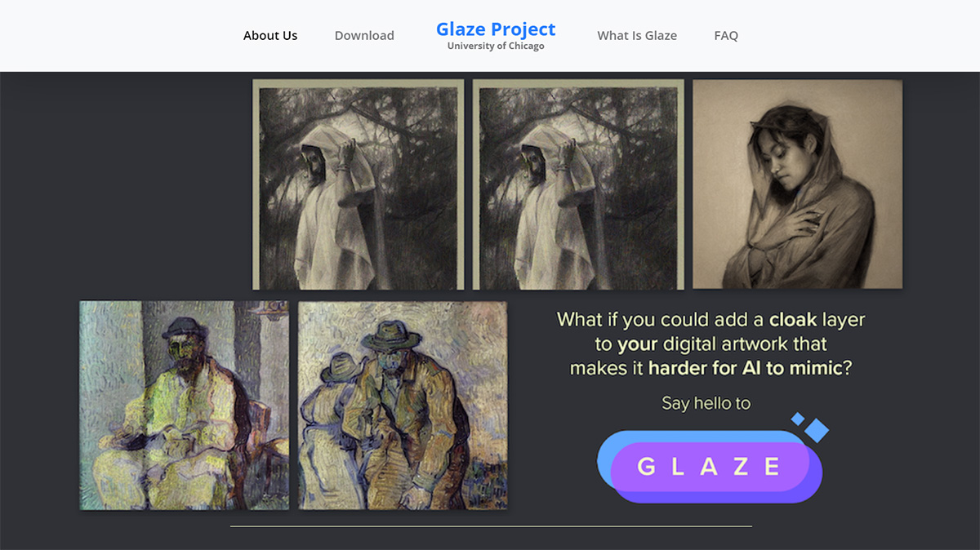The width and height of the screenshot is (980, 550).
Task: Open the What Is Glaze page
Action: click(x=637, y=36)
